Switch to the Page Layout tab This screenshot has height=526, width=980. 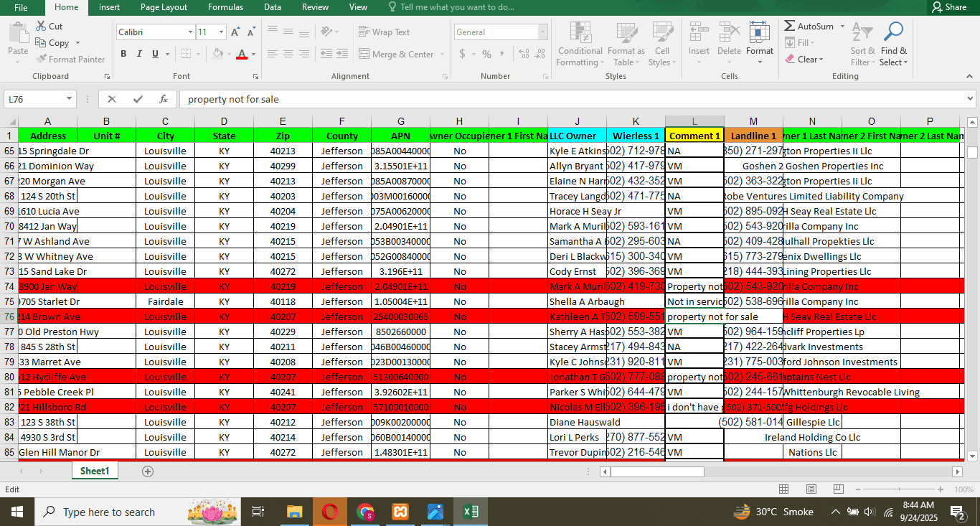[x=164, y=7]
